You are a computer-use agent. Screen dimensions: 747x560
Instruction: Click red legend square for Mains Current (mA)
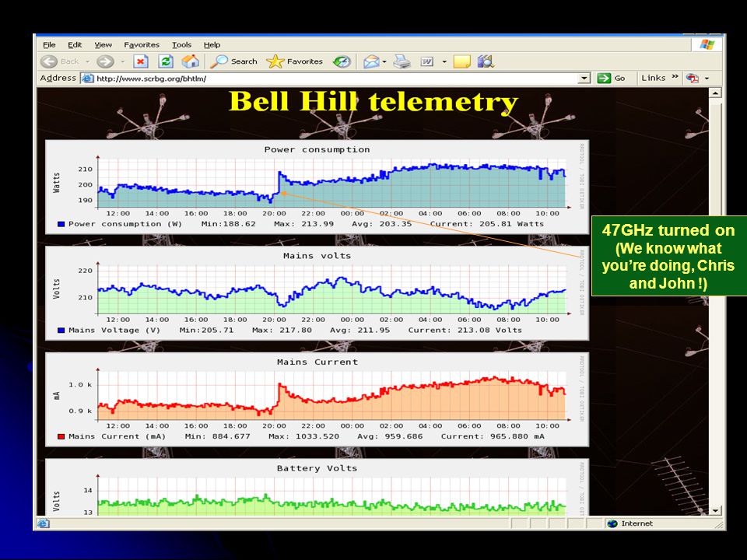(x=61, y=436)
